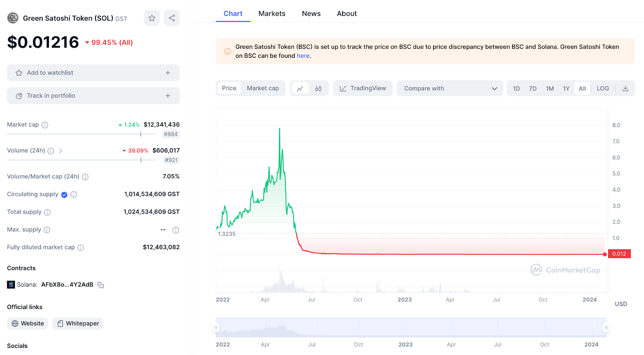Show Max. supply label info icon
The image size is (644, 355).
pos(47,230)
